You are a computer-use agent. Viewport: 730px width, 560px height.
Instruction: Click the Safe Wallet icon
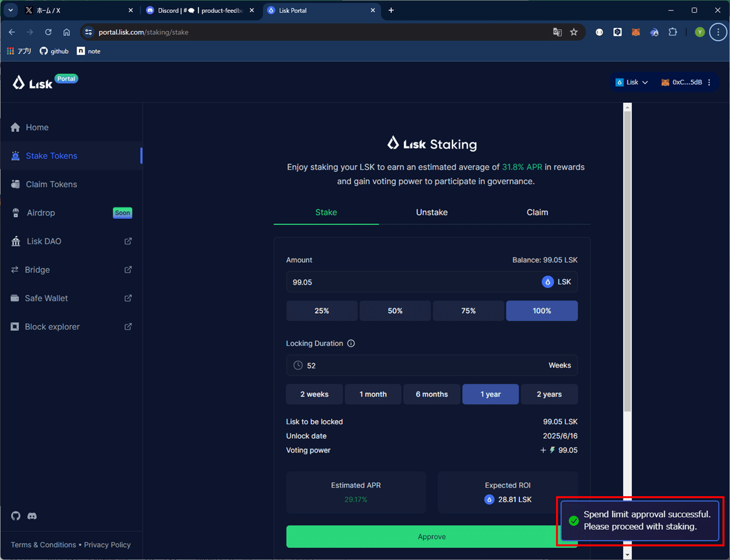point(15,298)
